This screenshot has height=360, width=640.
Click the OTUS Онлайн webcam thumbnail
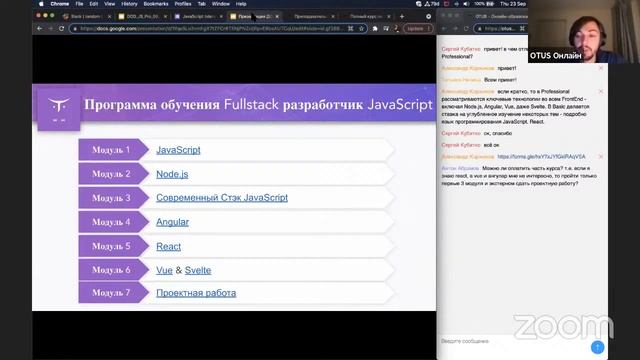tap(584, 31)
